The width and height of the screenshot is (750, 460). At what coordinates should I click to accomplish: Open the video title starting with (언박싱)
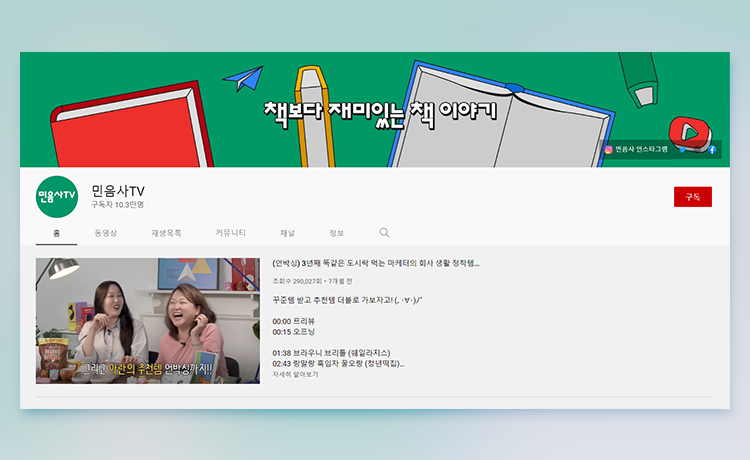coord(375,263)
